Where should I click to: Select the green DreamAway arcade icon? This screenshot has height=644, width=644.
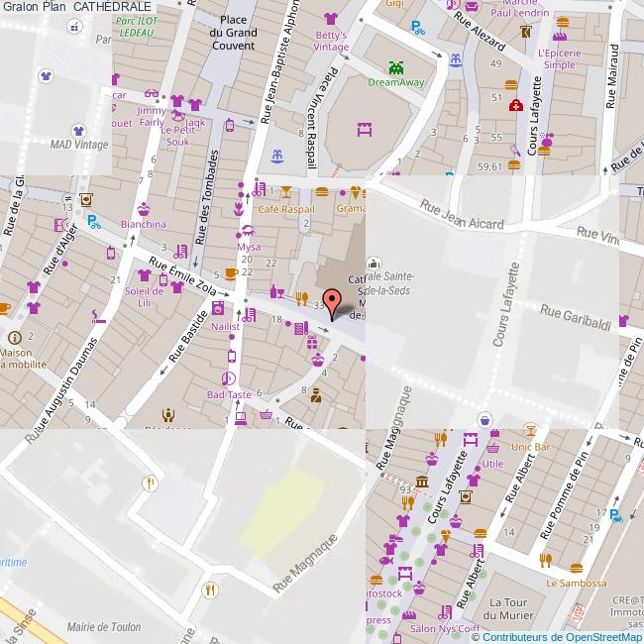[396, 67]
